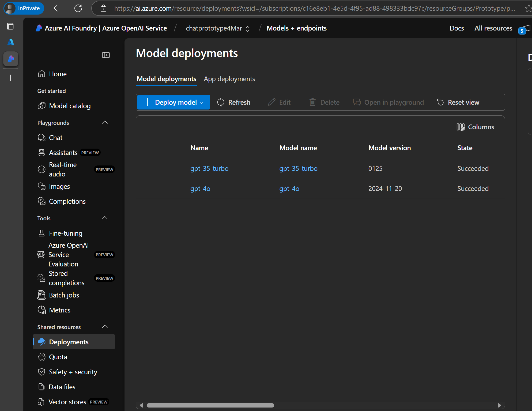Screen dimensions: 532x411
Task: Open the chatprototype4Mar resource switcher
Action: pyautogui.click(x=218, y=28)
